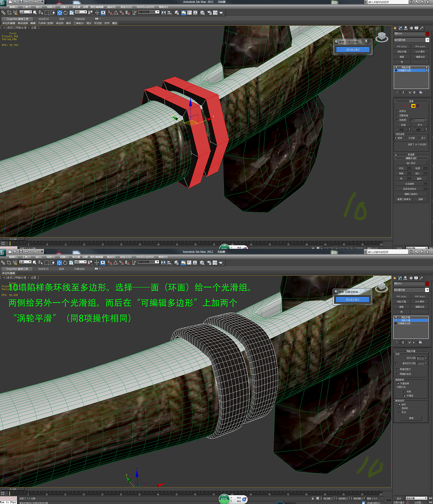Click 退出孤立模式 button in upper window
The height and width of the screenshot is (504, 433).
click(353, 50)
